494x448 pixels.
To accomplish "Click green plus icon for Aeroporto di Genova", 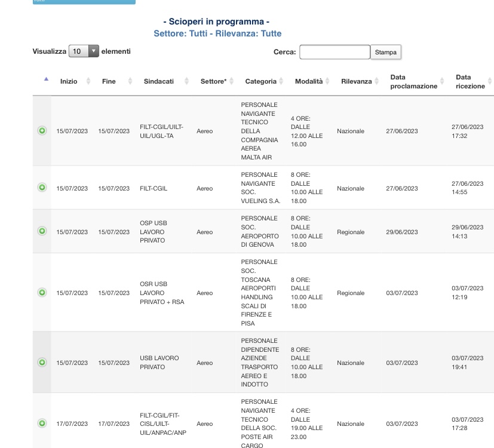I will (42, 231).
